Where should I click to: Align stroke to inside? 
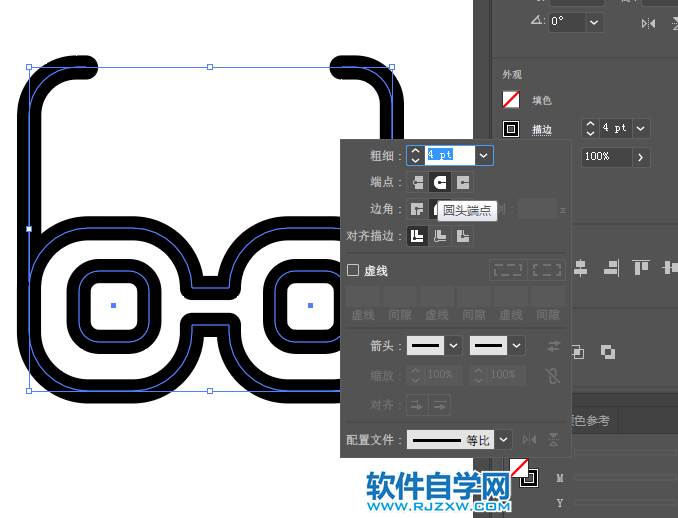pyautogui.click(x=440, y=237)
